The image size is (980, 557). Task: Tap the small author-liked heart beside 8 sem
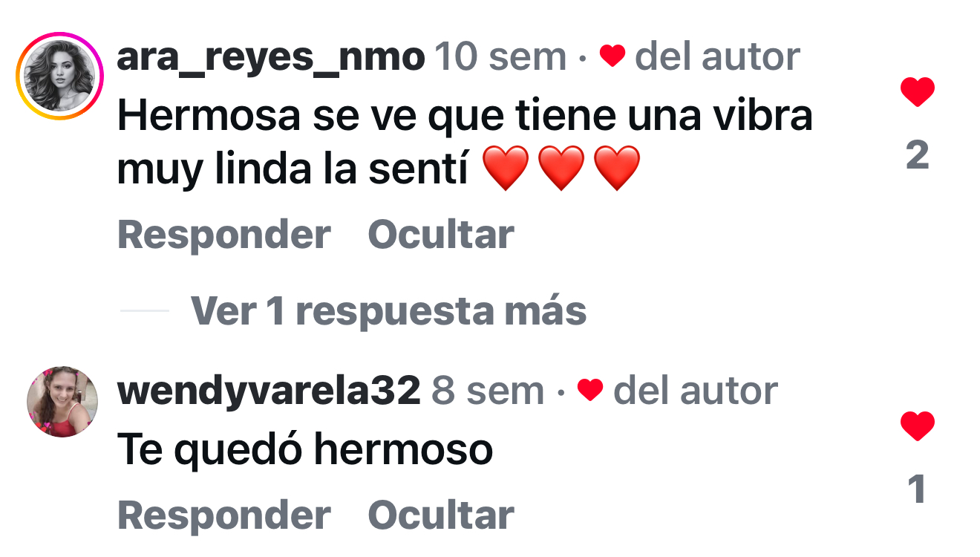click(x=590, y=391)
